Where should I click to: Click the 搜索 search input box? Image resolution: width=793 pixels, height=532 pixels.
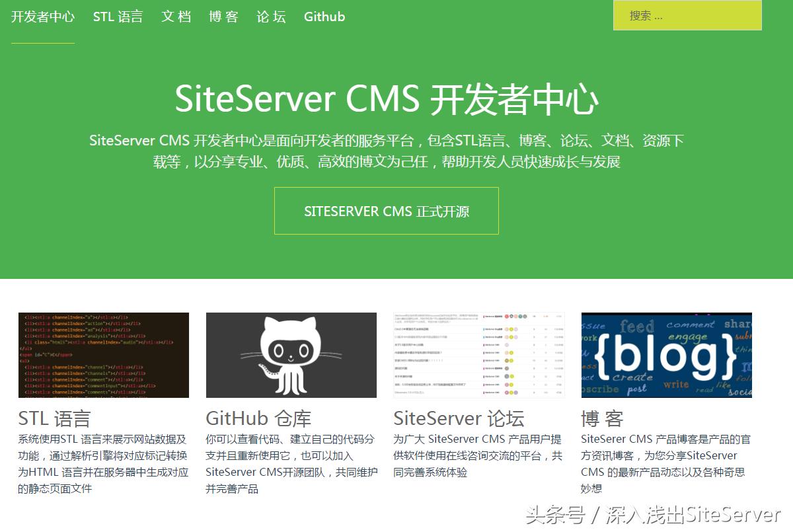pos(687,15)
